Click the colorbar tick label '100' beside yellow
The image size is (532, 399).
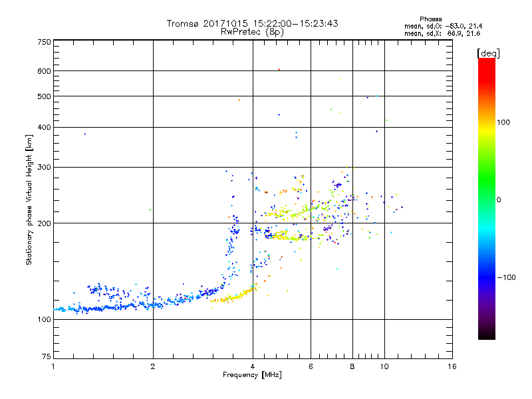click(503, 122)
